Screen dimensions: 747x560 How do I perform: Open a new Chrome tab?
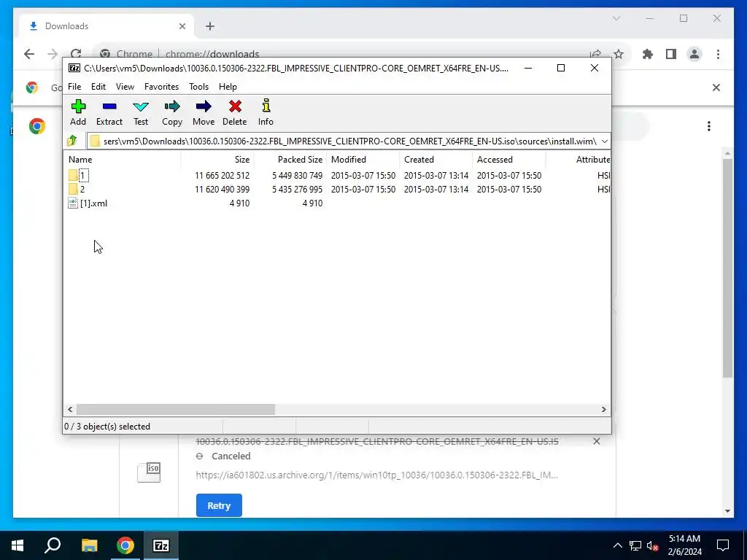click(x=210, y=26)
